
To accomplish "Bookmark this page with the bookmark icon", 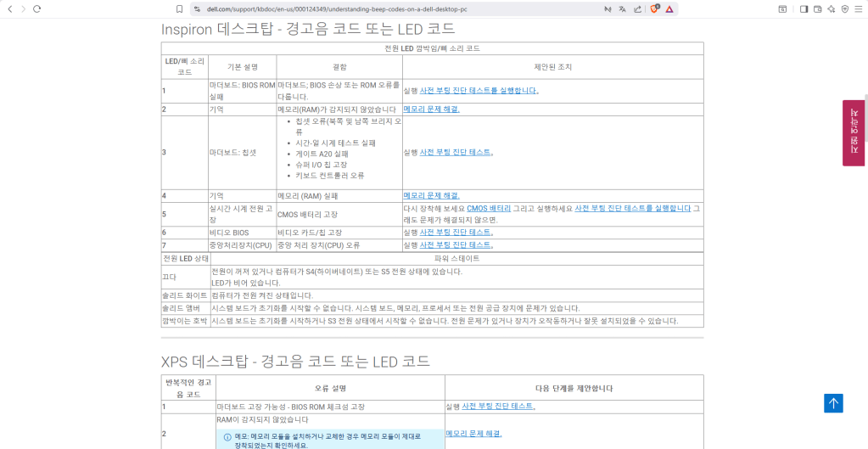I will pyautogui.click(x=179, y=8).
